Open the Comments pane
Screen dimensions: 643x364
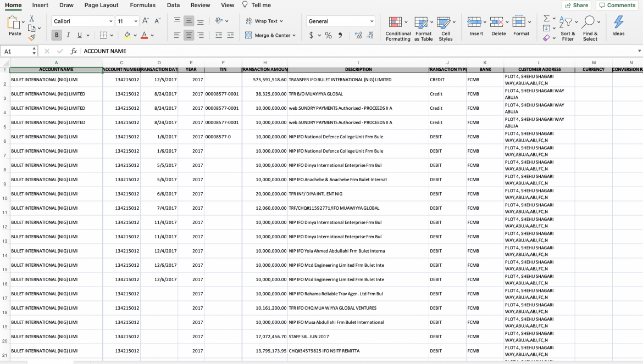(617, 5)
